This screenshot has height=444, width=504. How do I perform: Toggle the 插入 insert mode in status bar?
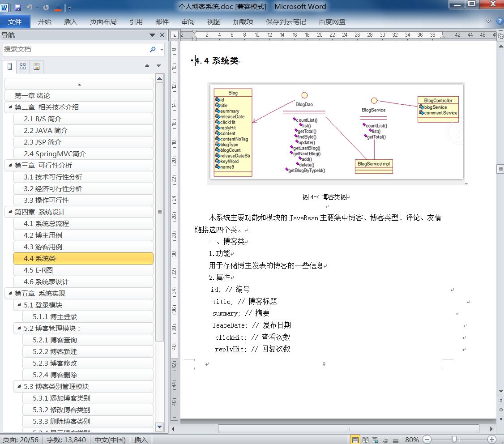pyautogui.click(x=141, y=440)
